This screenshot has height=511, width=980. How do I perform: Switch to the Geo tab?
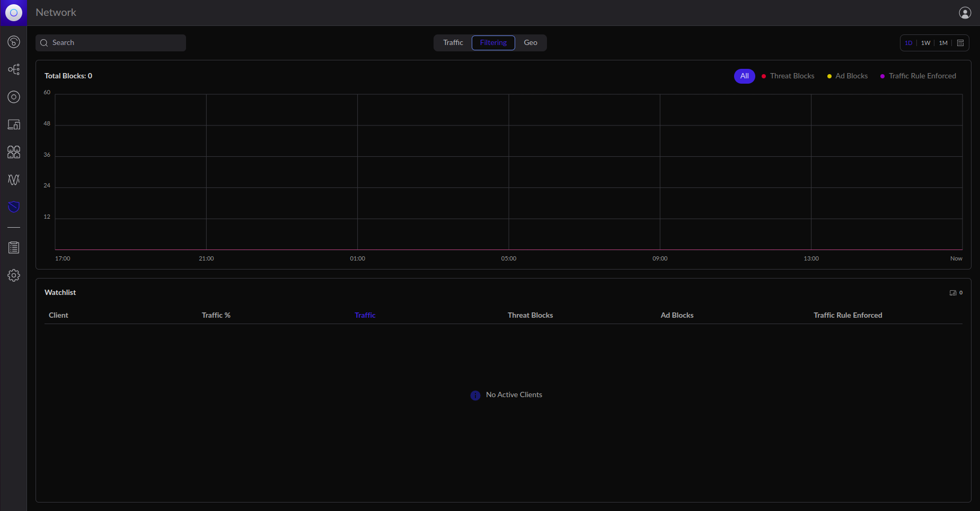(x=531, y=43)
